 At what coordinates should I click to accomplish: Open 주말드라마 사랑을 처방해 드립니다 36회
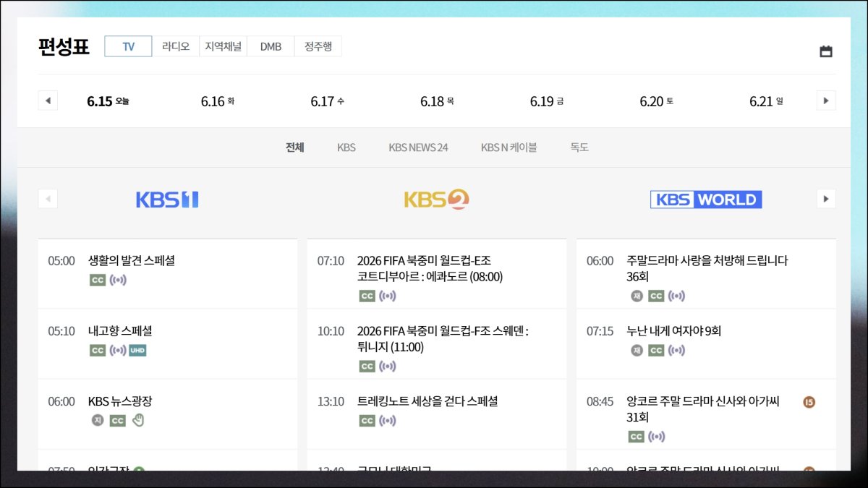pyautogui.click(x=707, y=268)
